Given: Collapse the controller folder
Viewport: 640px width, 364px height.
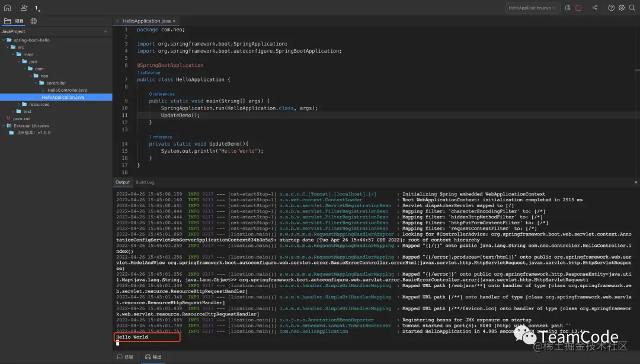Looking at the screenshot, I should click(x=36, y=83).
